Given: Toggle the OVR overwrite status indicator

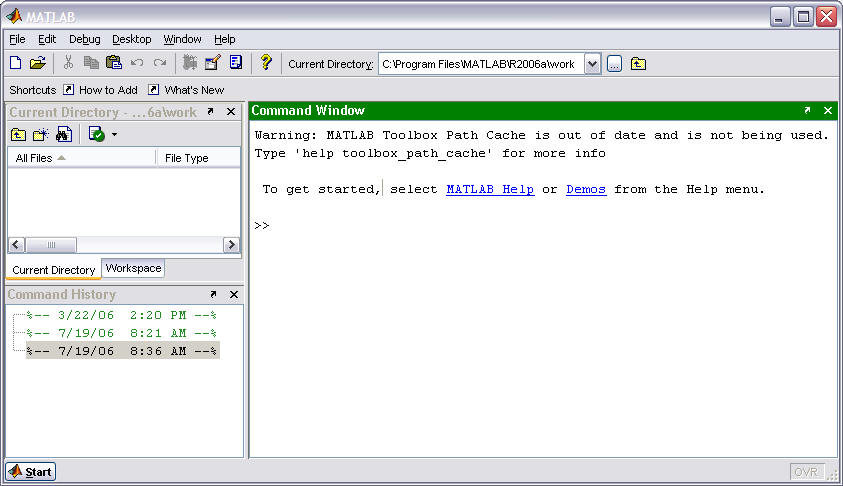Looking at the screenshot, I should [x=807, y=472].
